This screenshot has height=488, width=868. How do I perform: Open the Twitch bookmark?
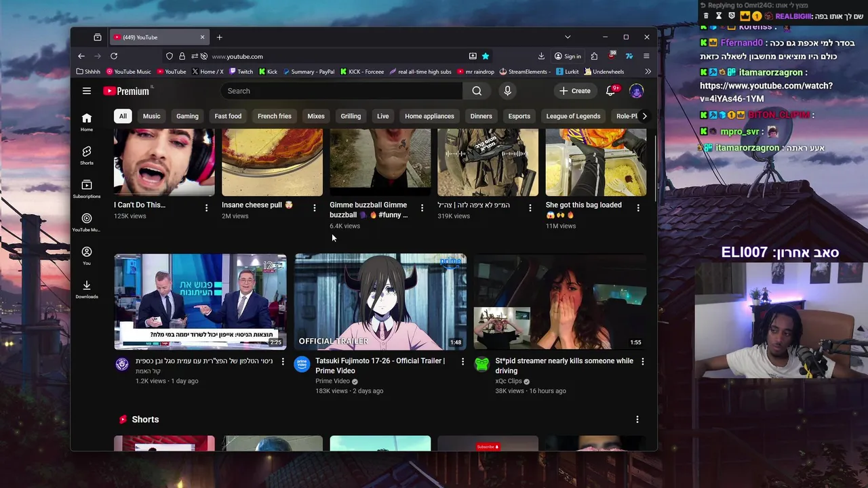pyautogui.click(x=241, y=71)
